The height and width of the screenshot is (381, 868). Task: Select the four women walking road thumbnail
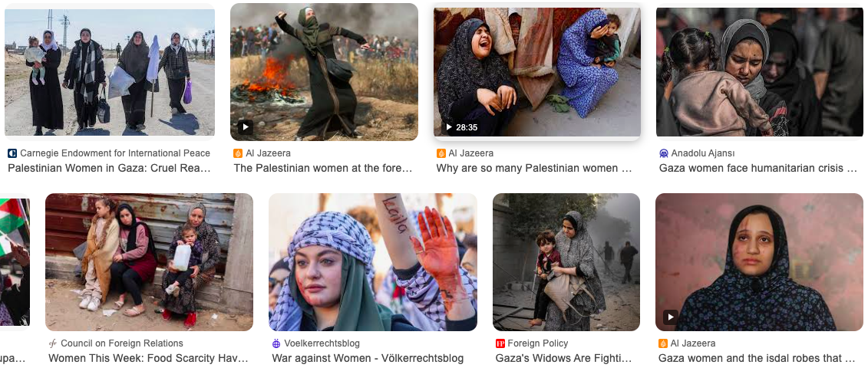pyautogui.click(x=110, y=70)
